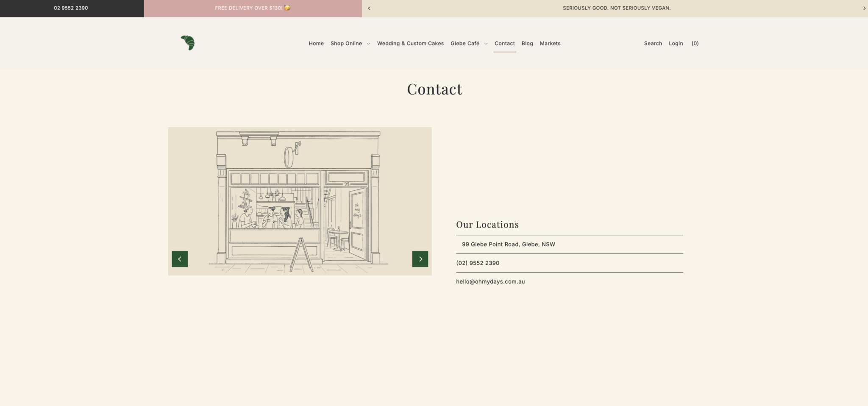Click the green croissant logo
This screenshot has height=406, width=868.
[186, 43]
